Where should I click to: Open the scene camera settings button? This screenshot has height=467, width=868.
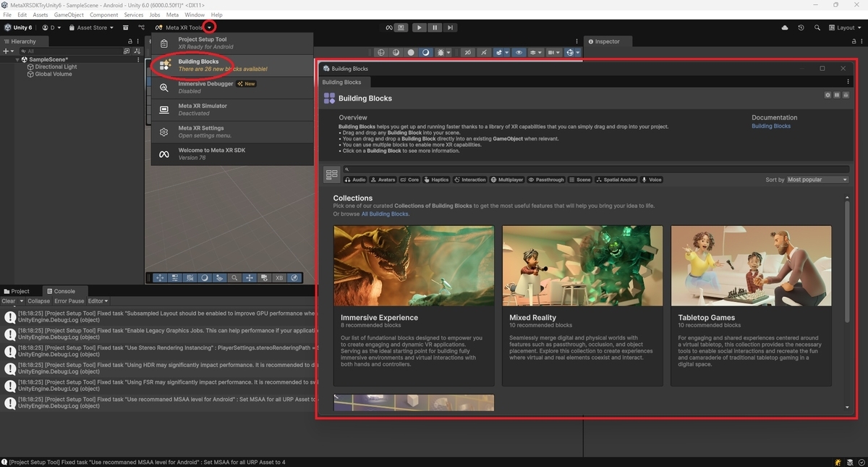click(x=554, y=52)
